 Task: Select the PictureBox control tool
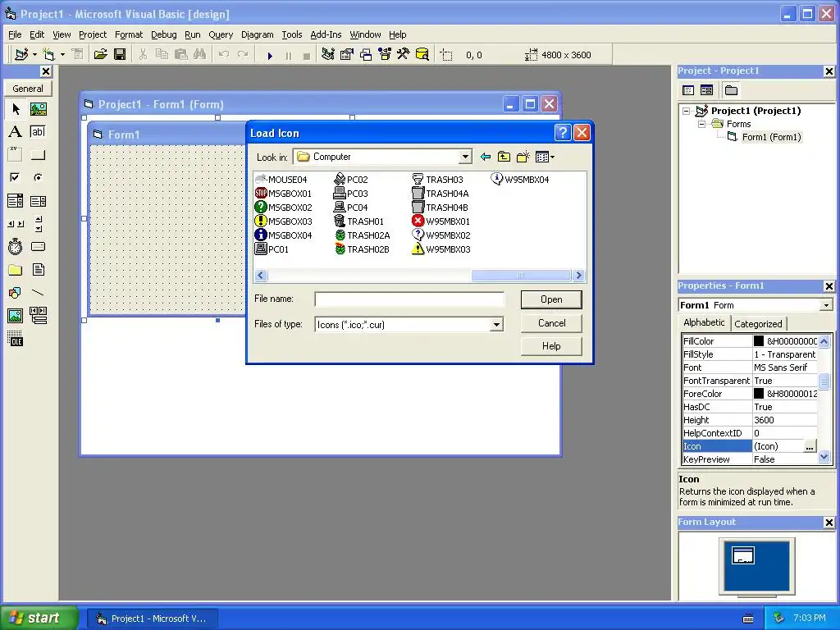38,109
